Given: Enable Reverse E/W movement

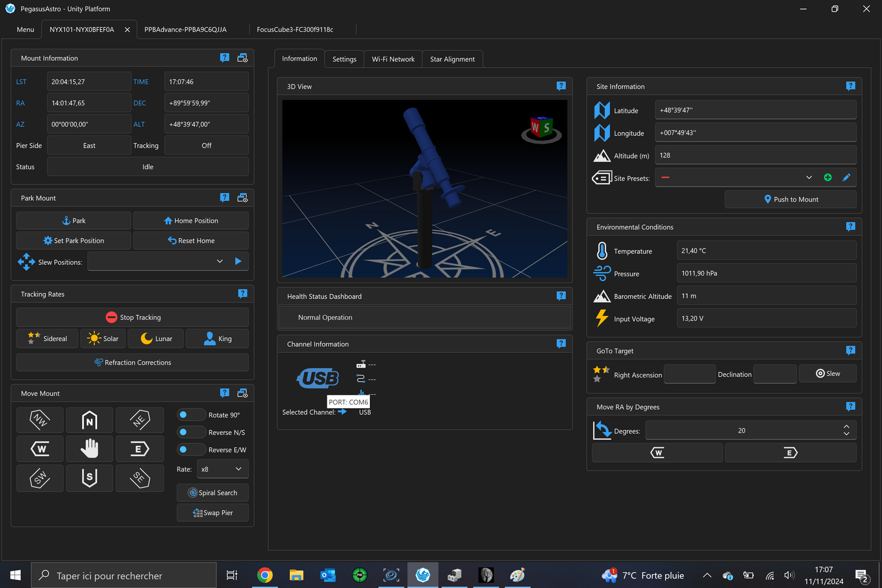Looking at the screenshot, I should click(x=191, y=449).
